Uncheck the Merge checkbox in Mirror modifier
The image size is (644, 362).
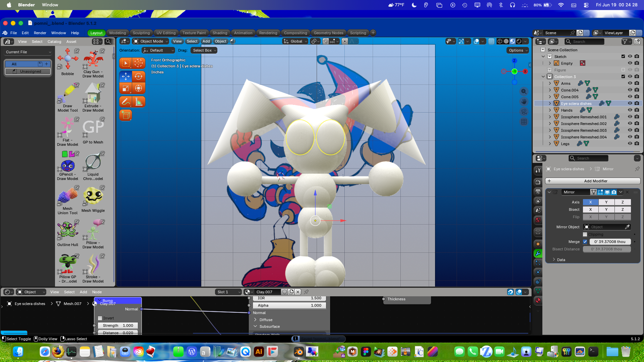[x=585, y=242]
